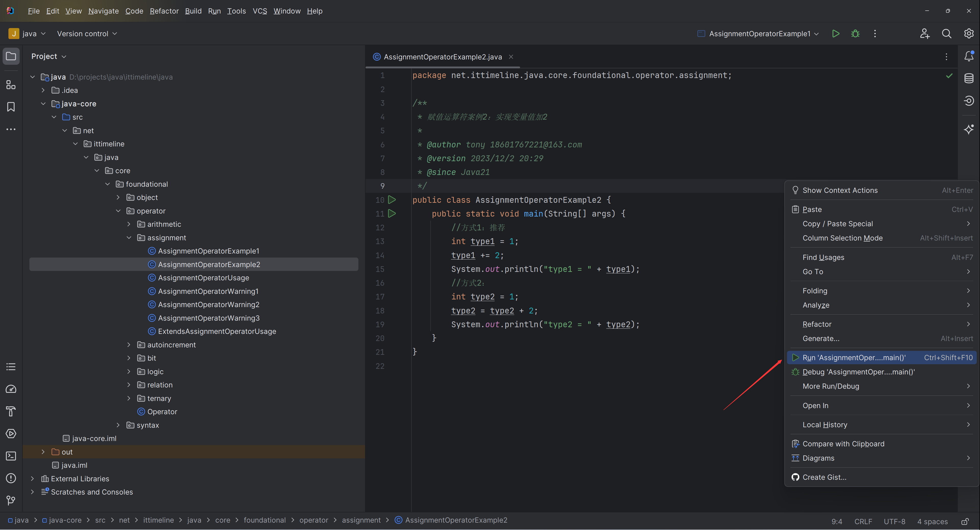
Task: Open the TODO list tool window icon
Action: pos(11,367)
